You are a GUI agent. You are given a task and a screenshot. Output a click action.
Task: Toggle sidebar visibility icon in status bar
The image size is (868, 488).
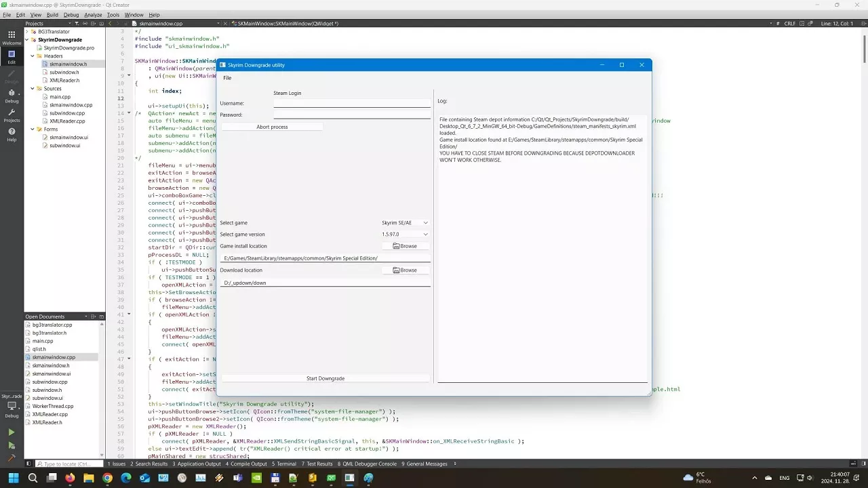coord(29,464)
